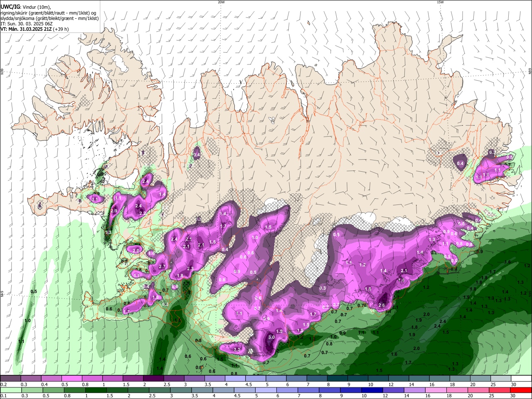
Task: Click the red-pink 25 rain legend swatch
Action: (x=499, y=390)
